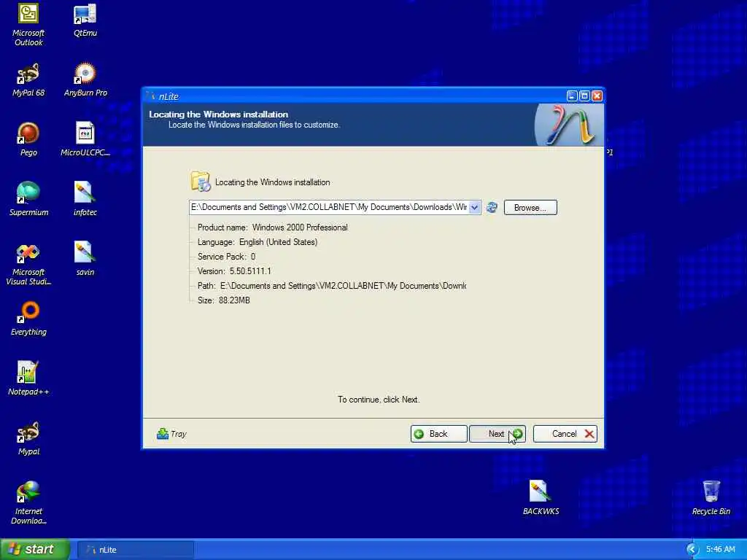Click Next to continue
This screenshot has height=560, width=747.
(498, 434)
